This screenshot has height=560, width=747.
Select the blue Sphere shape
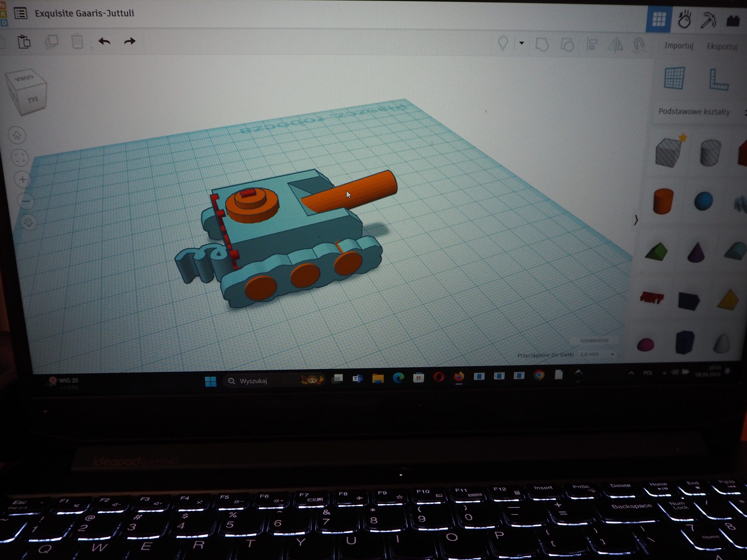pos(704,201)
